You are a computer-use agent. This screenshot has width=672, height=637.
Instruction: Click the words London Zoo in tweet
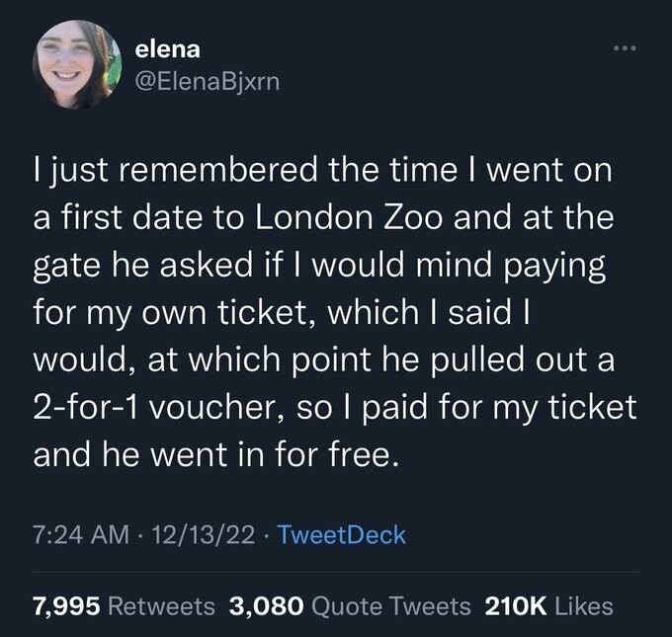click(349, 217)
